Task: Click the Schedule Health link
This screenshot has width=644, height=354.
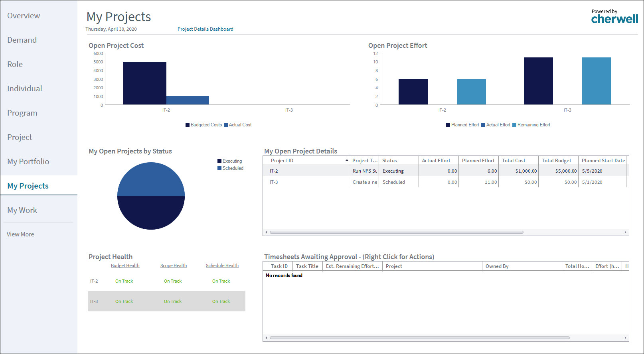Action: tap(222, 265)
